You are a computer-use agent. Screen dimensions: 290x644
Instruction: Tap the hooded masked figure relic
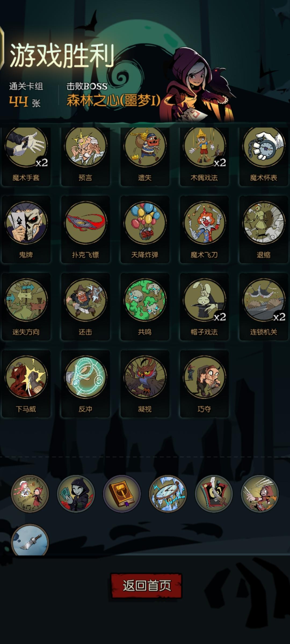76,494
